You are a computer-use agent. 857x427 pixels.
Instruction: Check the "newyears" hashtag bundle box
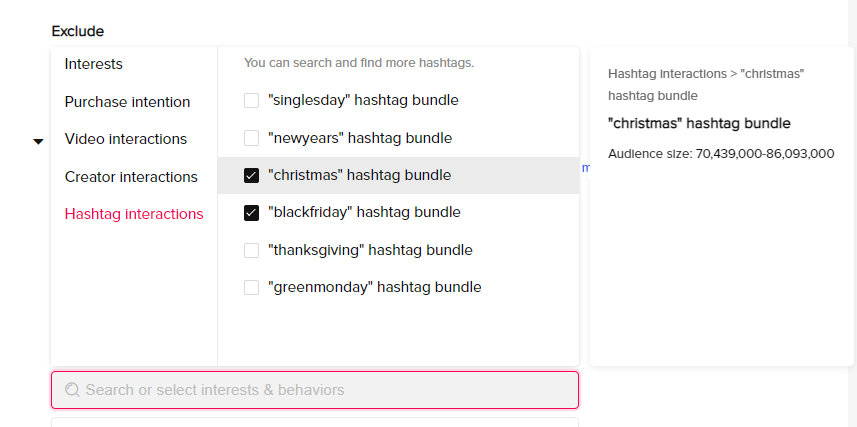point(251,138)
